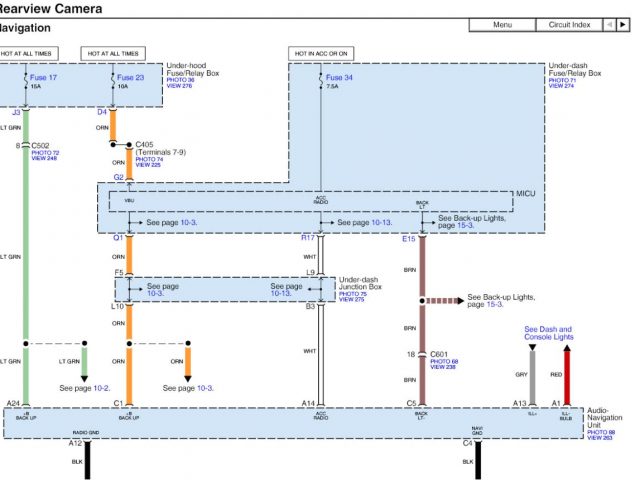Click the Menu button
Image resolution: width=640 pixels, height=480 pixels.
(x=503, y=24)
